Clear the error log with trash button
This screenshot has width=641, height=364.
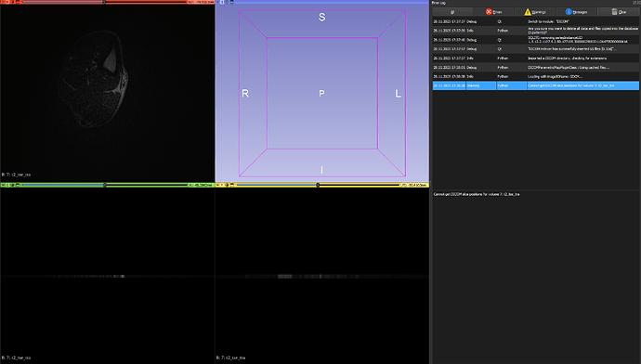[x=619, y=12]
